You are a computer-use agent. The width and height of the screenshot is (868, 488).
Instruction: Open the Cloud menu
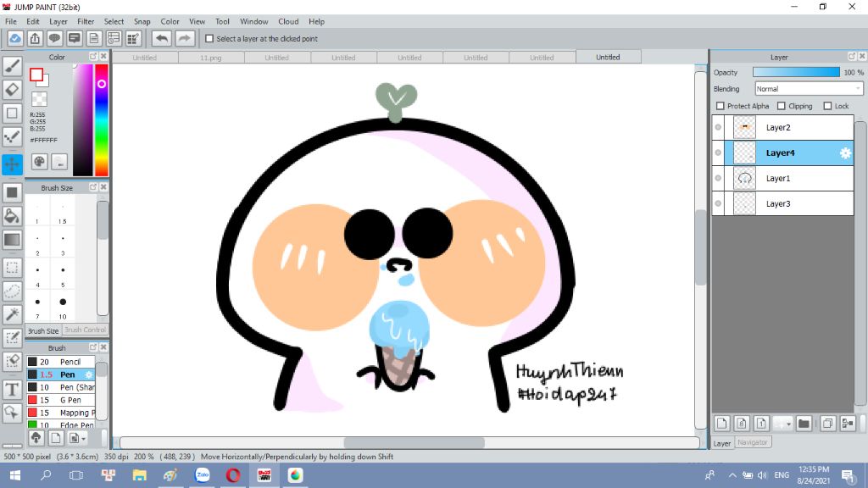(288, 21)
